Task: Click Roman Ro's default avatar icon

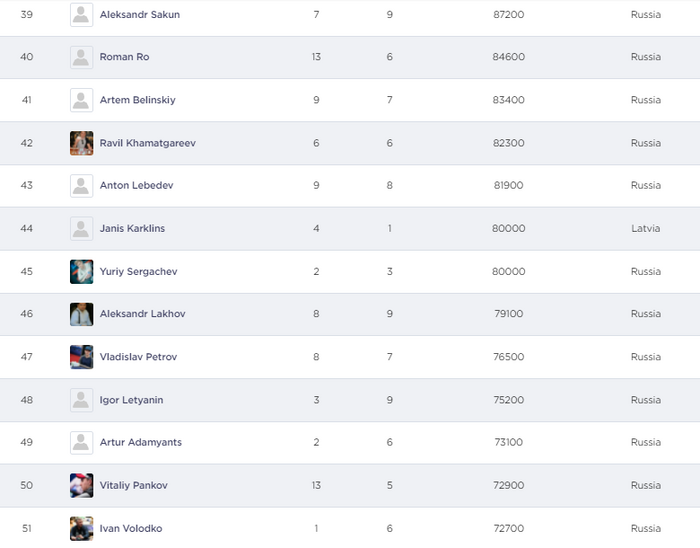Action: click(82, 57)
